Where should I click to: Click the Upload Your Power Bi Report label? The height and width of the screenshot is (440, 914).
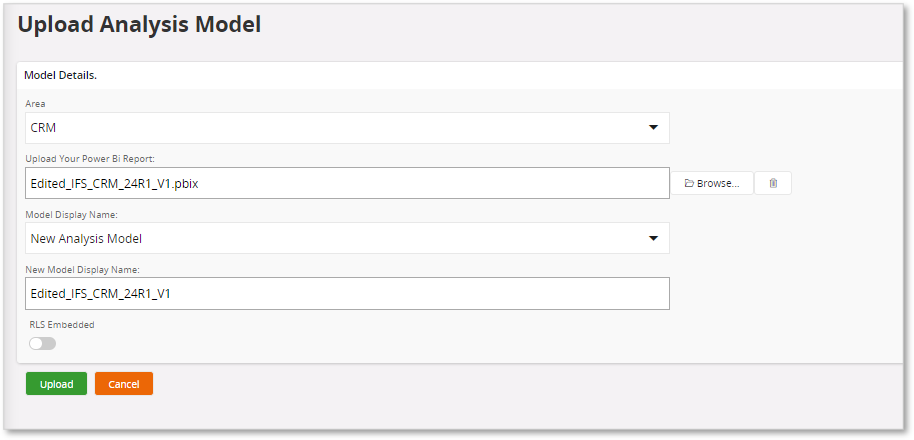coord(90,159)
